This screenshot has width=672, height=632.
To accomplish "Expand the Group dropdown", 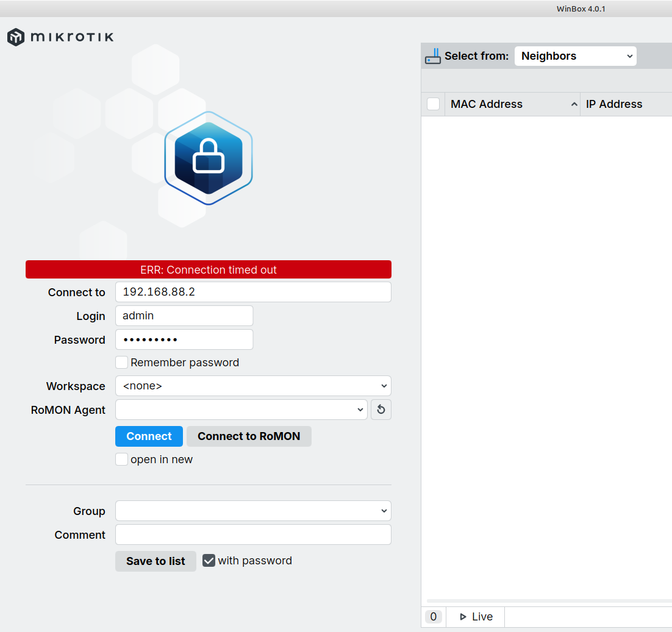I will pyautogui.click(x=253, y=511).
